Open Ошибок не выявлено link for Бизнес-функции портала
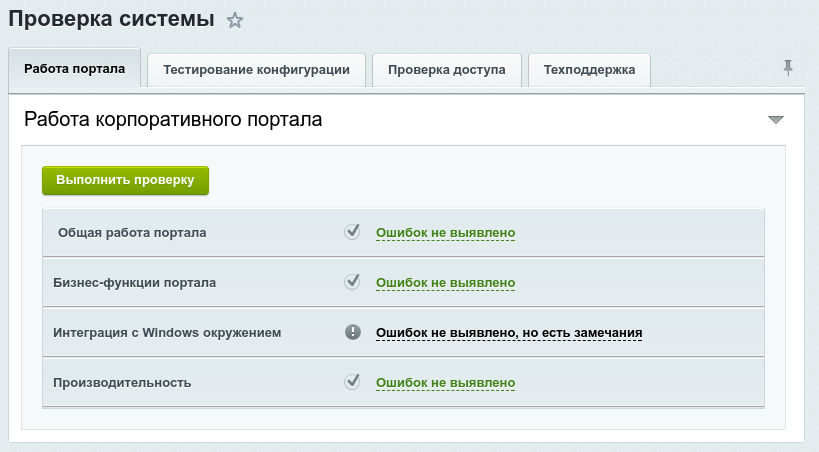819x452 pixels. pos(446,283)
